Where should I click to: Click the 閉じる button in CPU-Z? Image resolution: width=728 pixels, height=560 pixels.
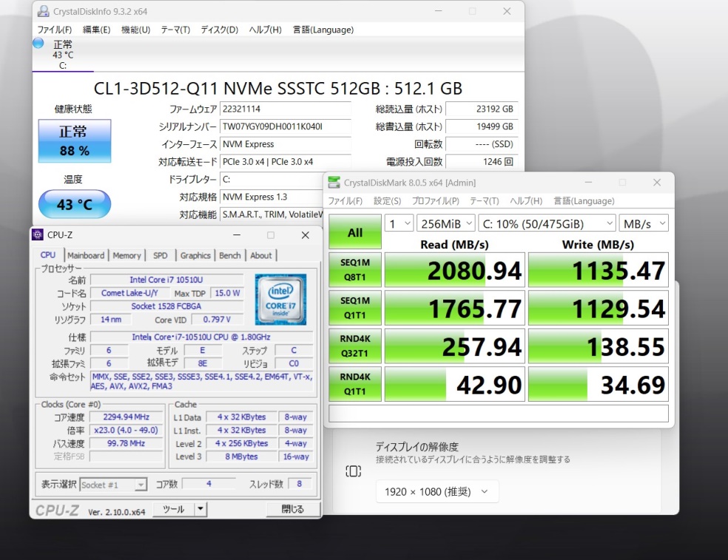coord(293,509)
